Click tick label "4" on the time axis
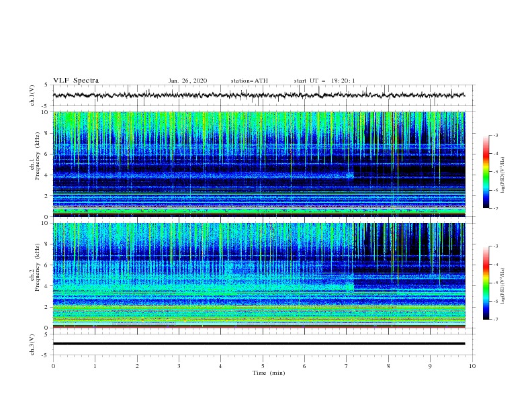 (220, 366)
